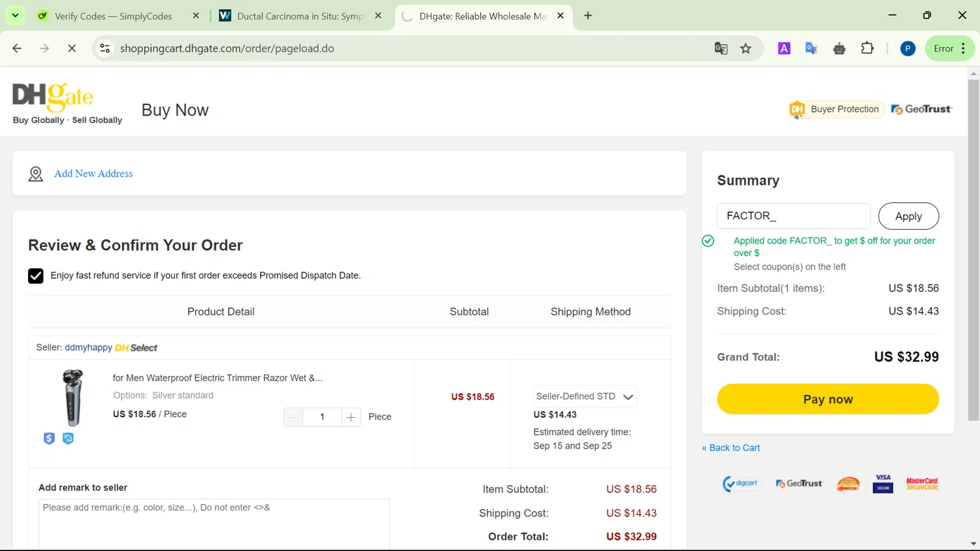
Task: Click the scrollbar down arrow
Action: pyautogui.click(x=973, y=544)
